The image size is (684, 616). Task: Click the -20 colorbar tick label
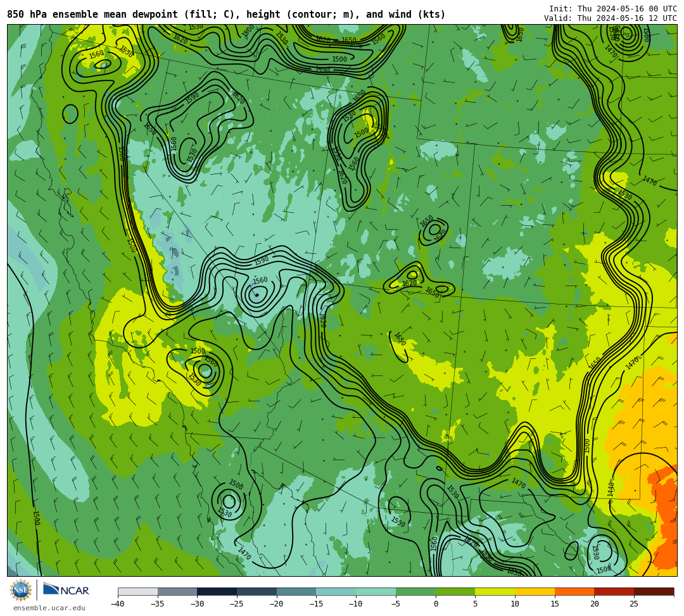point(276,604)
